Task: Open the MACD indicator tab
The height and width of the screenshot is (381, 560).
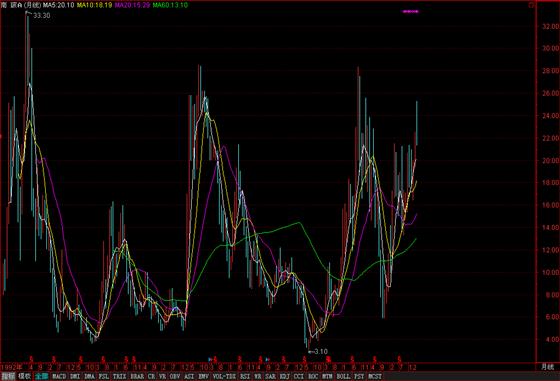Action: pyautogui.click(x=59, y=376)
